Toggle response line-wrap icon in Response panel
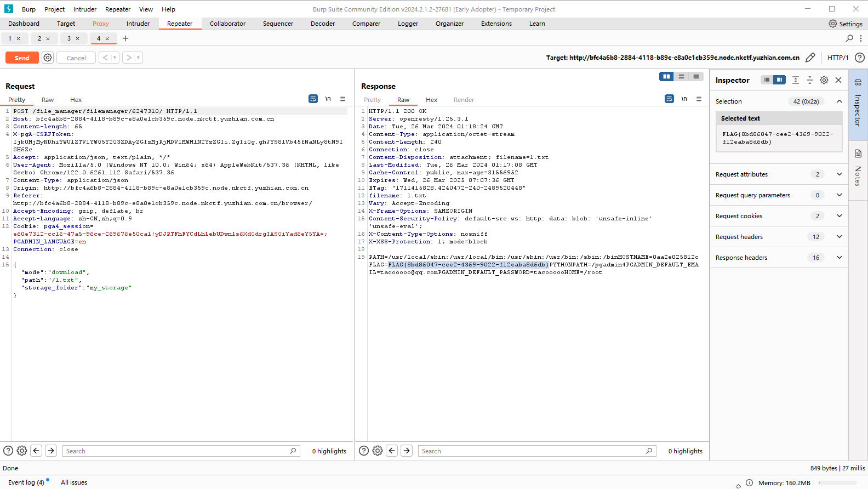Image resolution: width=868 pixels, height=489 pixels. point(669,99)
